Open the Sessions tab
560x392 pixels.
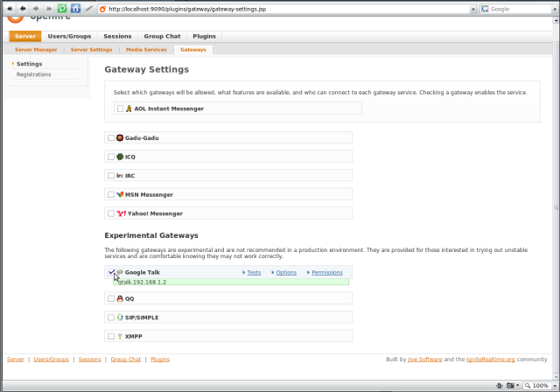tap(117, 36)
